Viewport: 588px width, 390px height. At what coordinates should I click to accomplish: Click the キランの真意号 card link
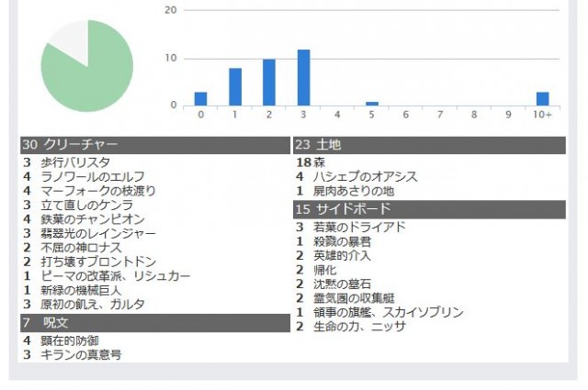pyautogui.click(x=82, y=355)
